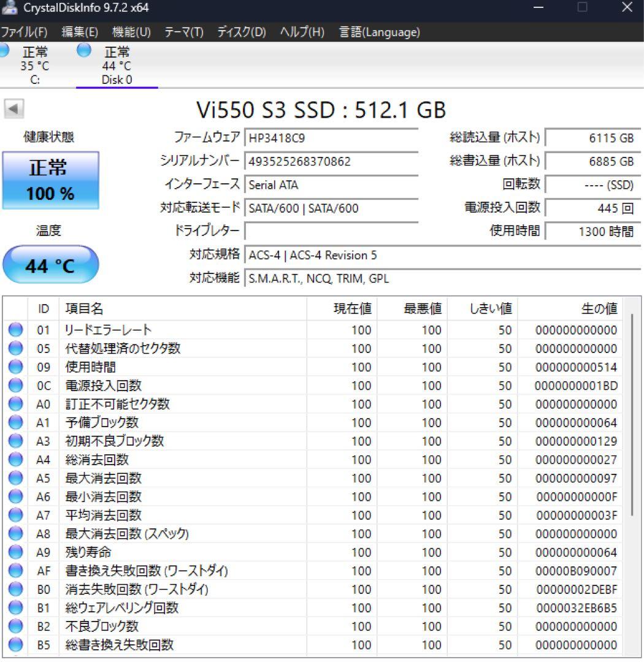Click the empty drive letter field

331,231
